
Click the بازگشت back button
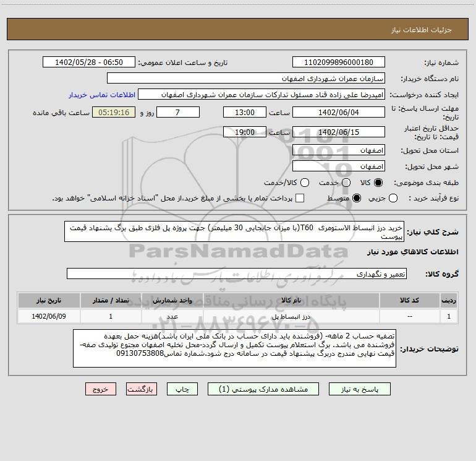142,389
